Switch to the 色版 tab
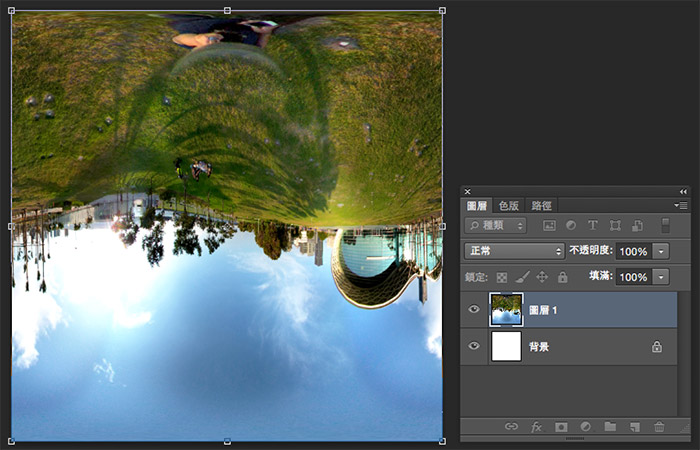 pos(510,205)
